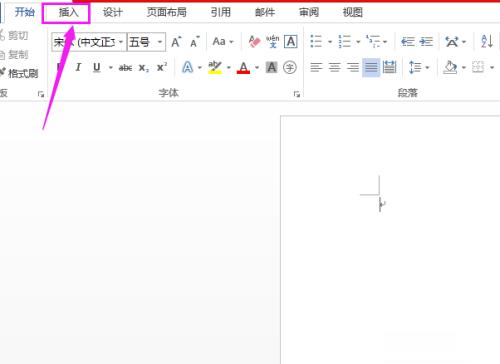Viewport: 500px width, 364px height.
Task: Switch to the 视图 tab
Action: 353,13
